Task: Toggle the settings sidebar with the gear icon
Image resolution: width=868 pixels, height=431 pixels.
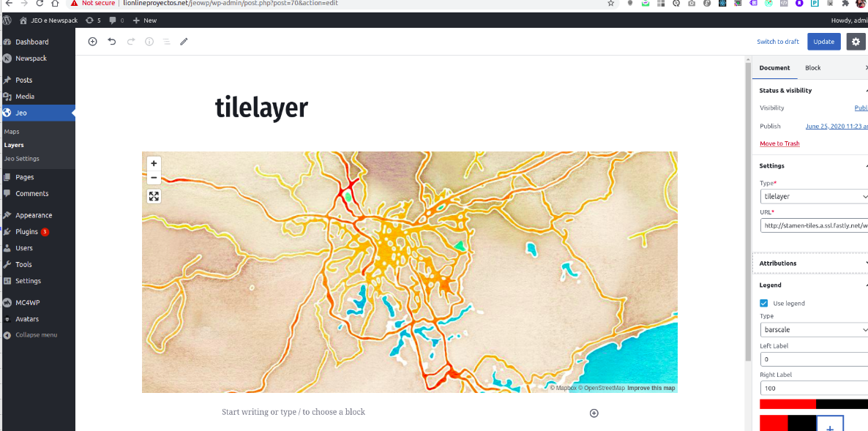Action: click(856, 42)
